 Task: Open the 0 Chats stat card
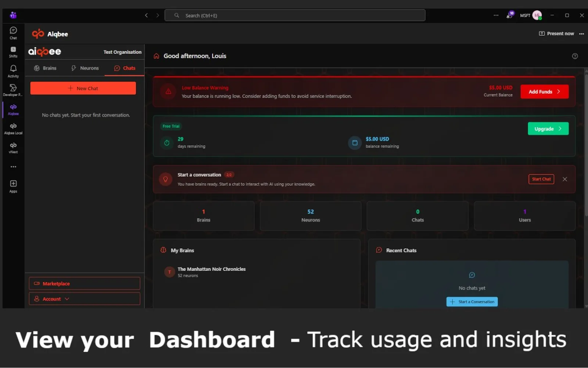(x=417, y=216)
